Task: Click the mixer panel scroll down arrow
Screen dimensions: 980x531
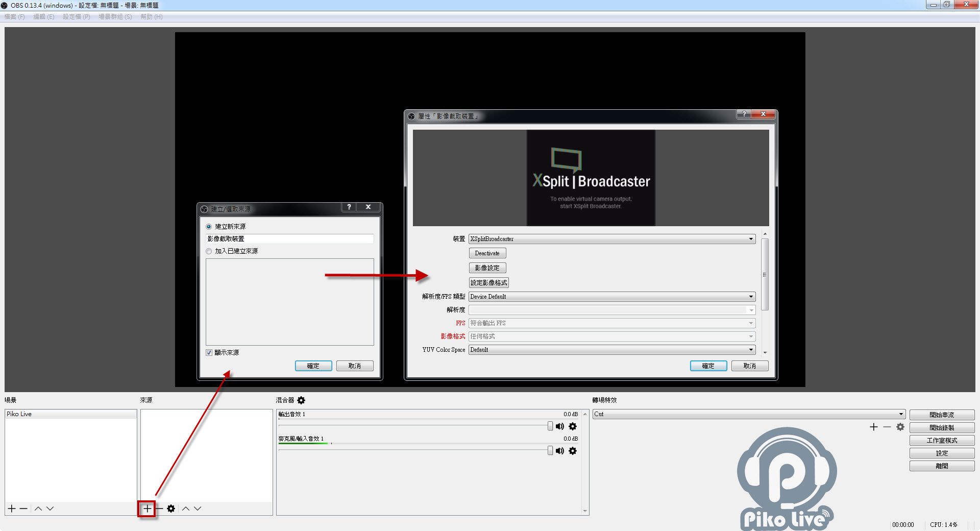Action: tap(585, 511)
